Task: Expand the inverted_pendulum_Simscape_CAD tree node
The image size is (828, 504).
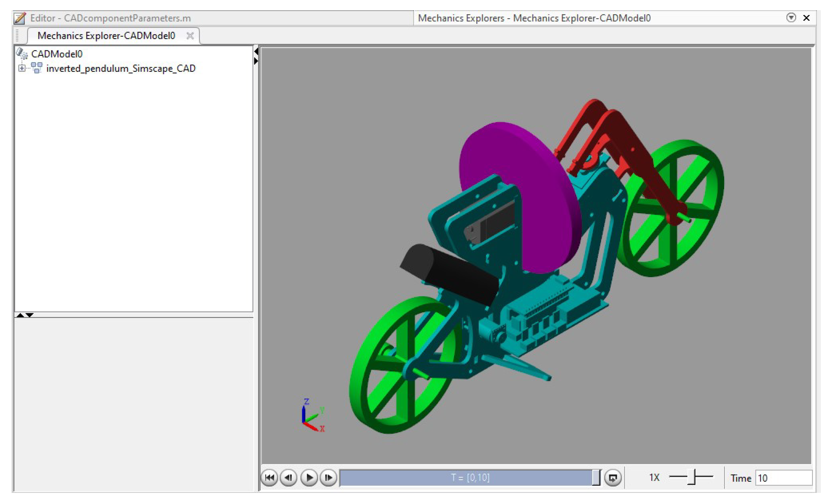Action: (x=22, y=68)
